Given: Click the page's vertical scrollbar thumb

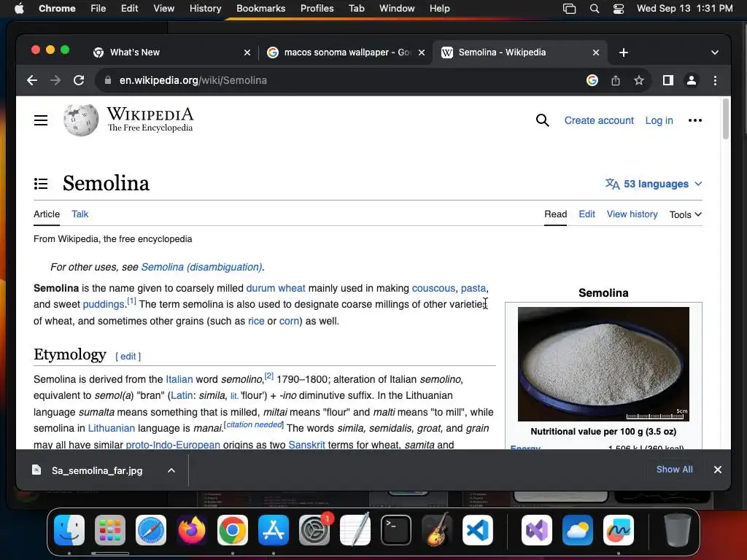Looking at the screenshot, I should coord(726,119).
